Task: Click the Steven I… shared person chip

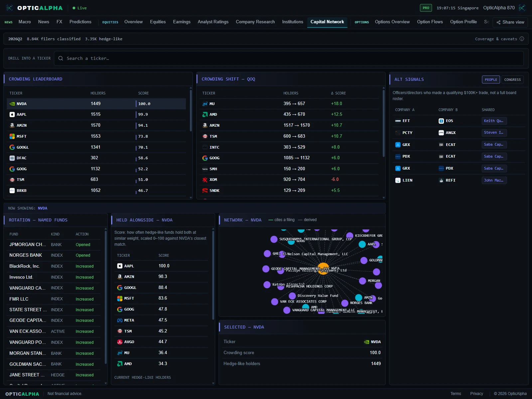Action: (x=494, y=133)
